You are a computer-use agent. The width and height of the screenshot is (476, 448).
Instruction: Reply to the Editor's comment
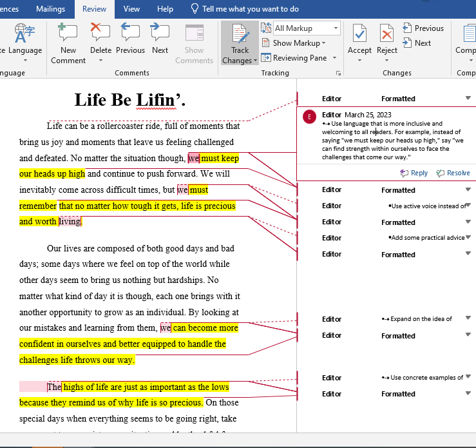414,173
